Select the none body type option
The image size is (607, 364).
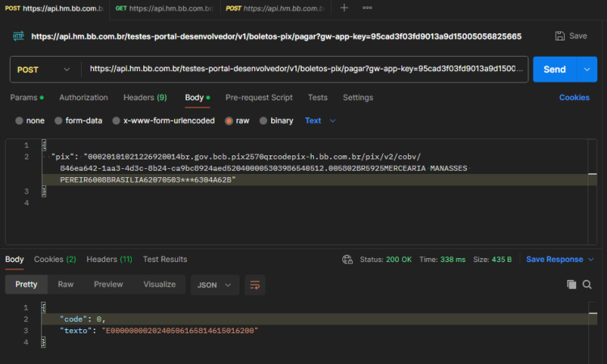30,121
